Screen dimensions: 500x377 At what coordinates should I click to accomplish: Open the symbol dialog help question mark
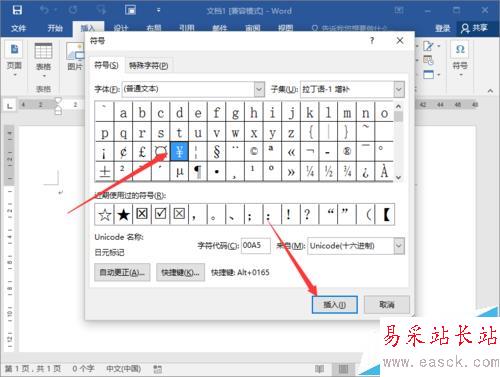pos(372,41)
